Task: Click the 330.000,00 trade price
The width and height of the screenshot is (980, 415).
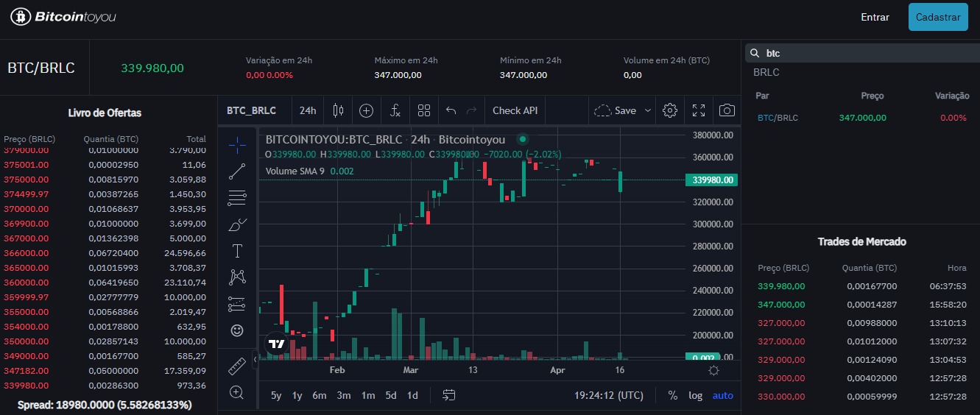Action: 781,397
